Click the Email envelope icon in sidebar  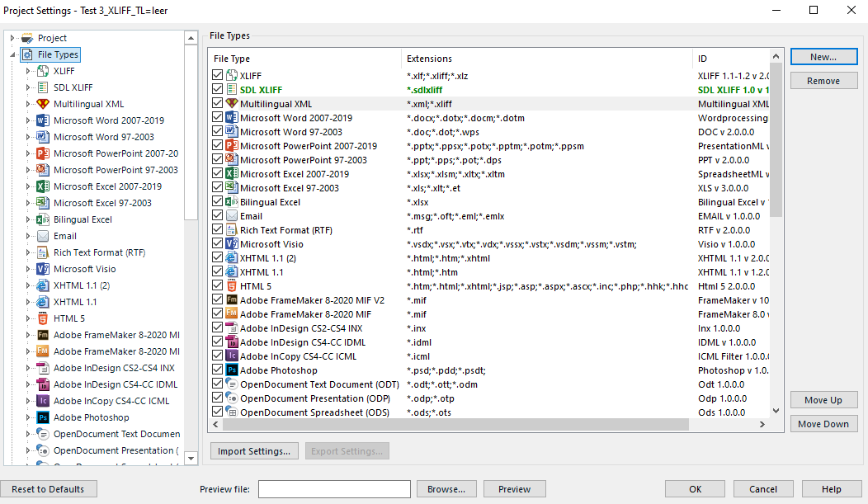[x=43, y=236]
